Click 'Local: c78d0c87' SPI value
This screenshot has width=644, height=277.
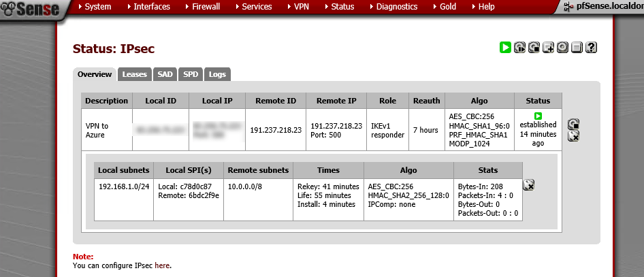click(x=184, y=186)
